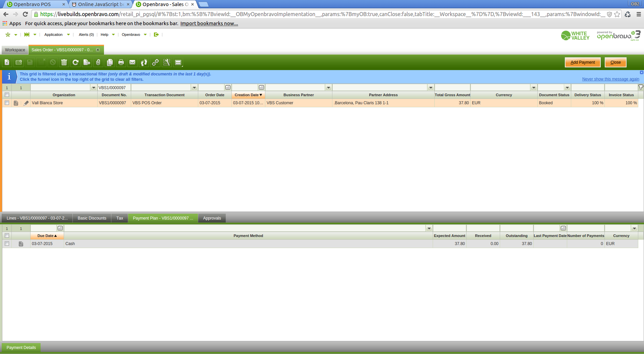Open the Help menu
This screenshot has width=644, height=354.
coord(108,35)
